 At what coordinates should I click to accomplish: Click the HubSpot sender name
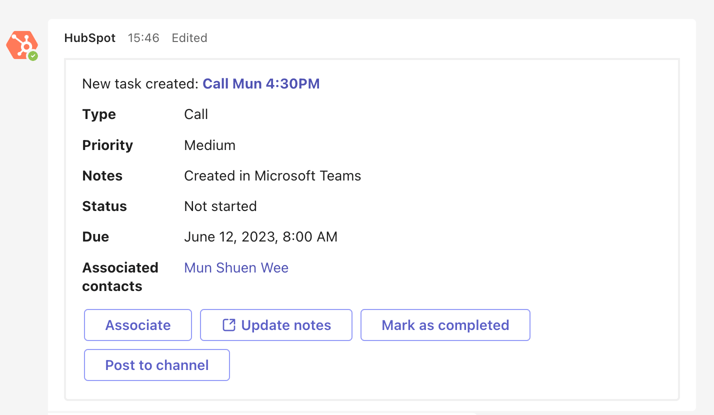click(90, 38)
